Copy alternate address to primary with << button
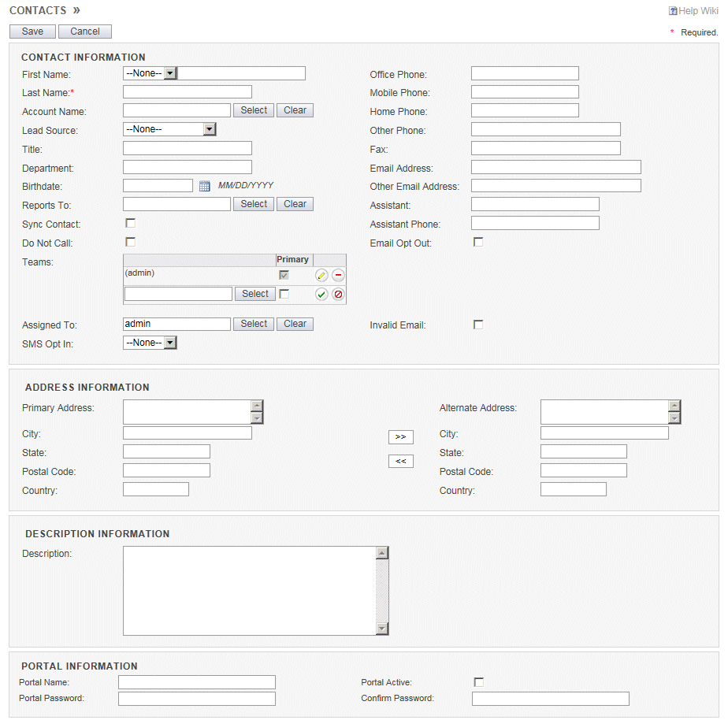Image resolution: width=728 pixels, height=720 pixels. (401, 461)
